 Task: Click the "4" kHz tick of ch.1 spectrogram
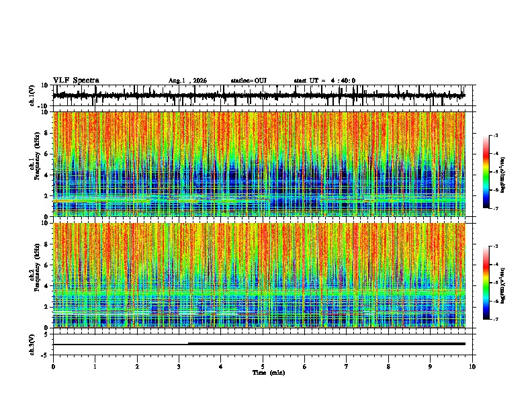(x=46, y=175)
